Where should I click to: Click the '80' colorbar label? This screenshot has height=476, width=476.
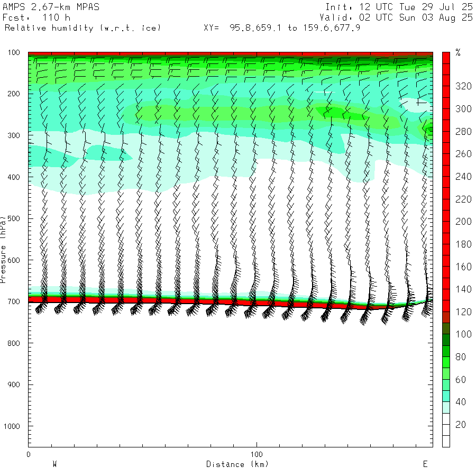click(461, 357)
